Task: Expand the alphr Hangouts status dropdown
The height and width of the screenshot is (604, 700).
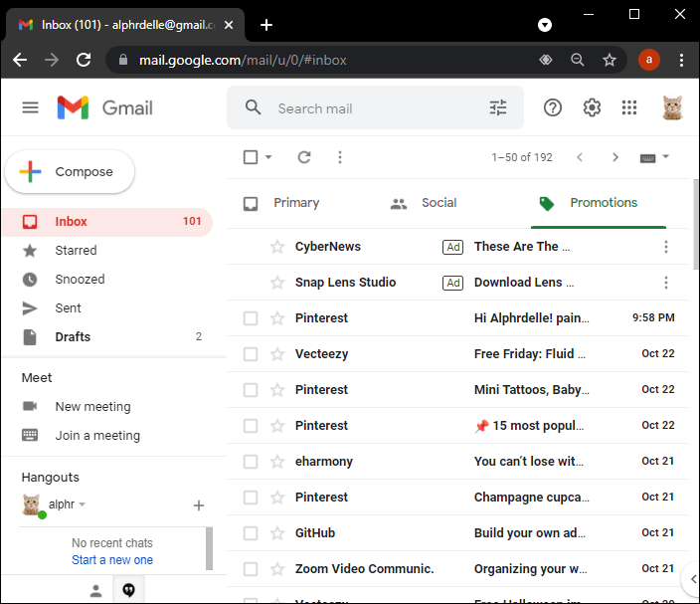Action: (83, 504)
